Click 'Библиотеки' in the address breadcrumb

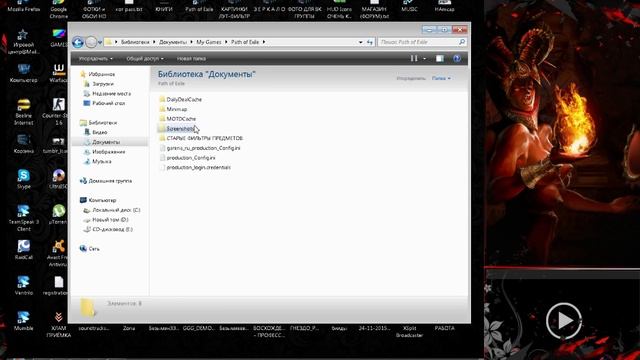(135, 42)
